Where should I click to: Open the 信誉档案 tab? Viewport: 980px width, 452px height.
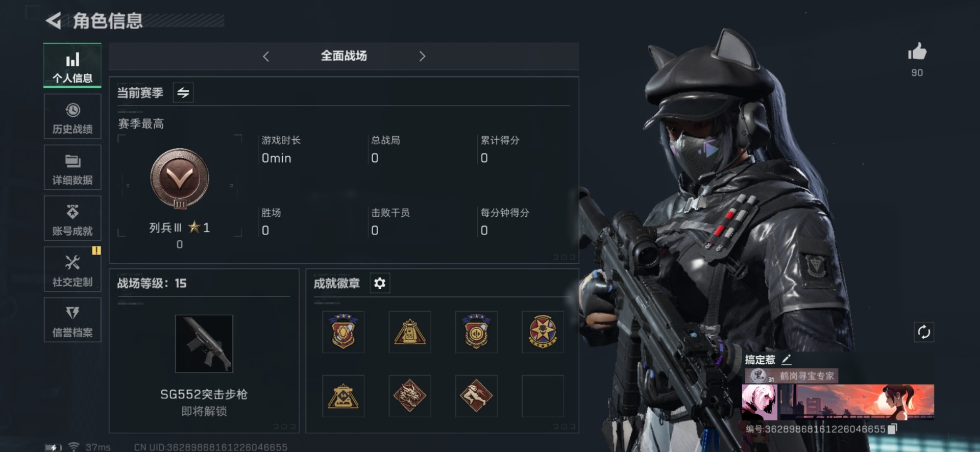click(x=72, y=320)
